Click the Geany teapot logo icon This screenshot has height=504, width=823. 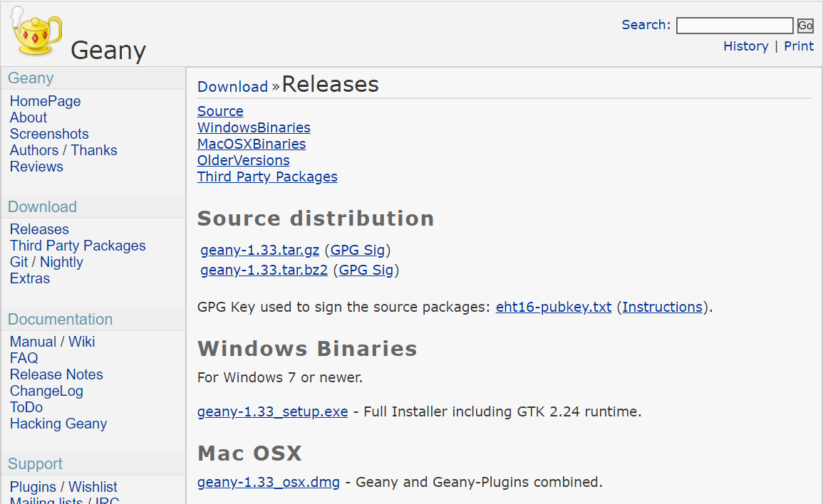pyautogui.click(x=36, y=31)
